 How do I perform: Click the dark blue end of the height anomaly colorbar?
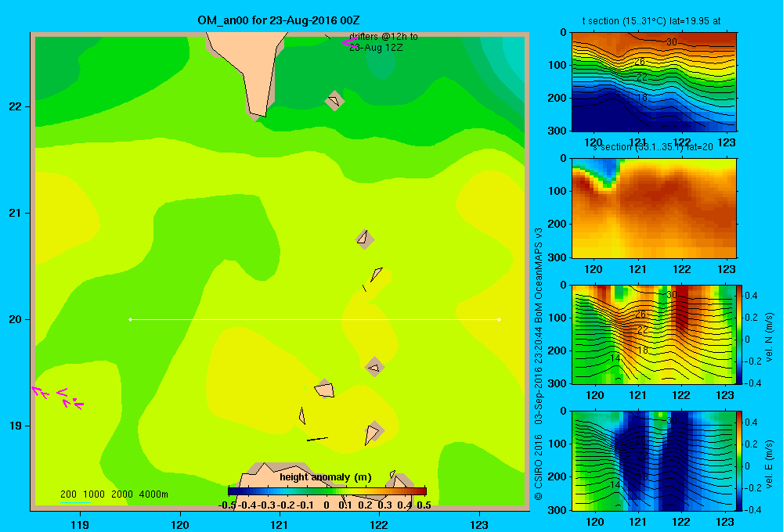[x=233, y=491]
